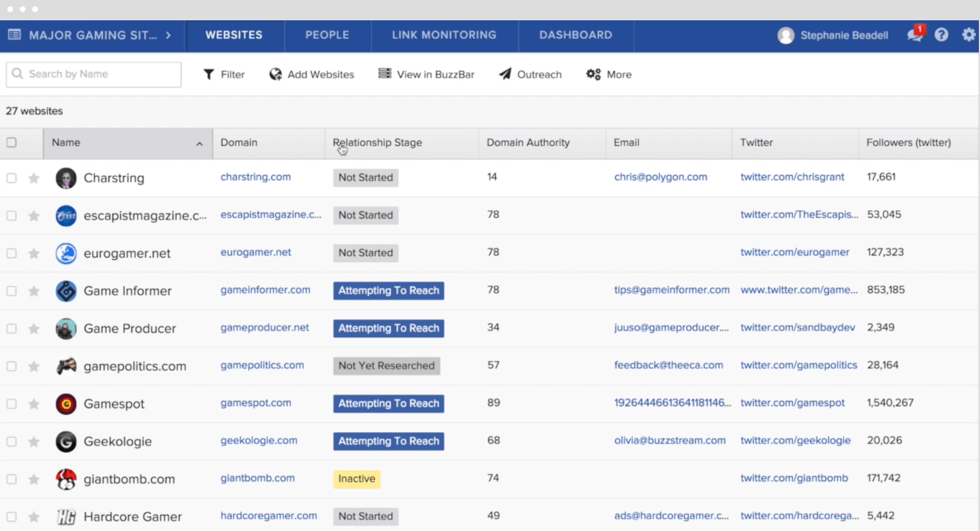Star the gamepolitics.com row
This screenshot has width=980, height=531.
point(34,367)
